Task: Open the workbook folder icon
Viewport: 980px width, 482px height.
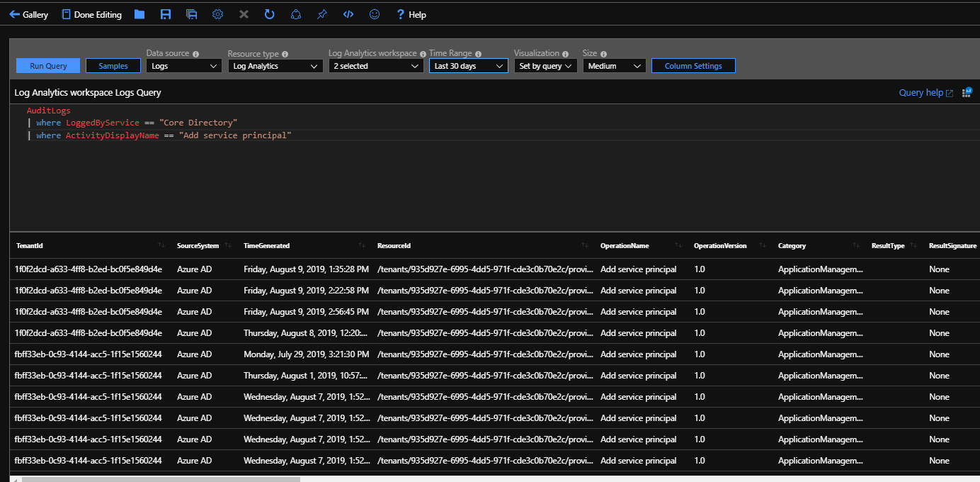Action: 139,14
